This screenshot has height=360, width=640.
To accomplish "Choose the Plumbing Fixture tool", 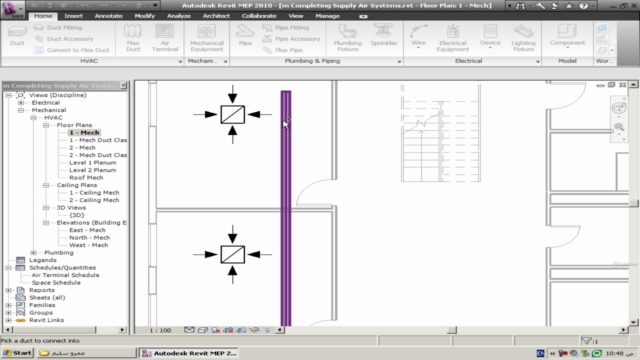I will (x=347, y=38).
